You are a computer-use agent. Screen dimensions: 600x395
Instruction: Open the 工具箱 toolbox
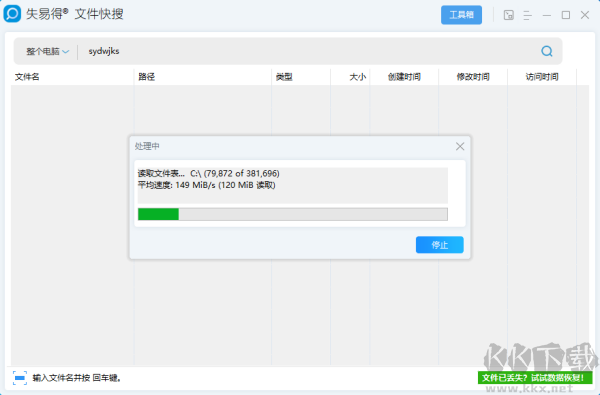point(461,15)
